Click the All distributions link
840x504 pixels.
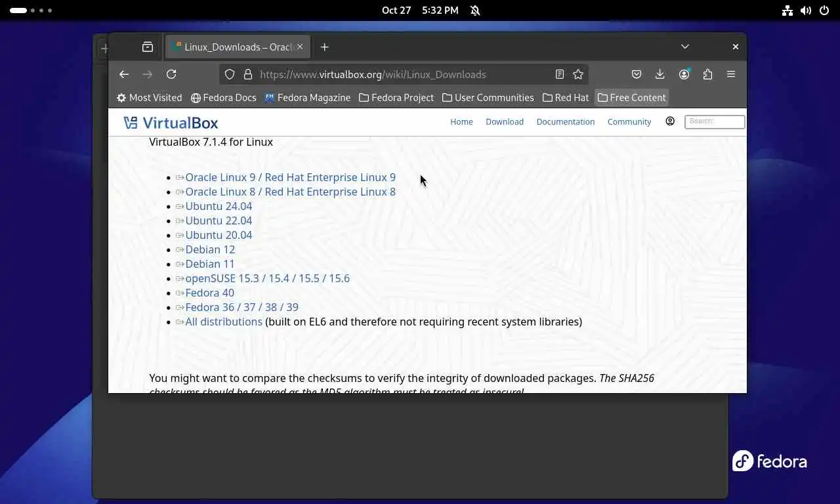(224, 322)
